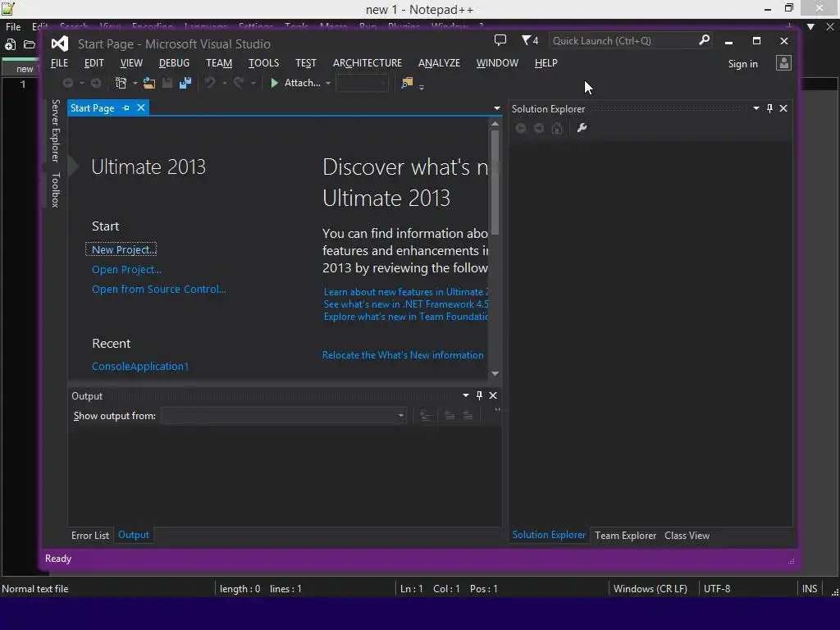The image size is (840, 630).
Task: Click the green Start debugging arrow
Action: 274,83
